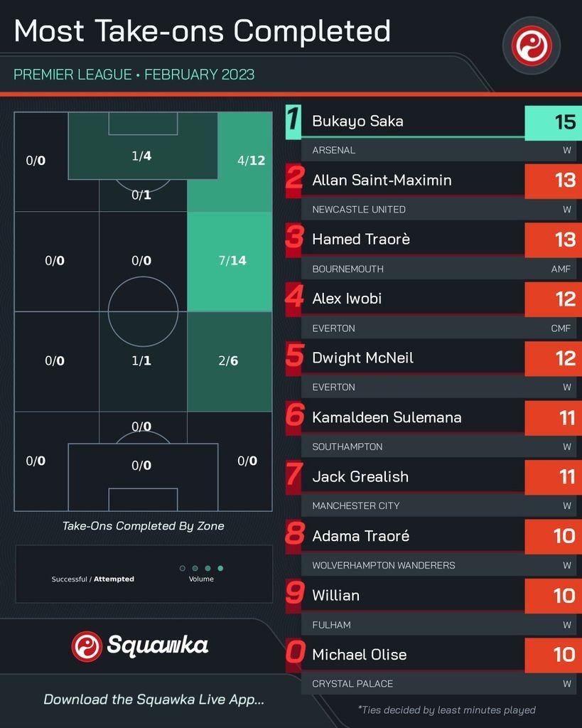Image resolution: width=582 pixels, height=728 pixels.
Task: Select the 7/14 pitch zone
Action: tap(230, 262)
